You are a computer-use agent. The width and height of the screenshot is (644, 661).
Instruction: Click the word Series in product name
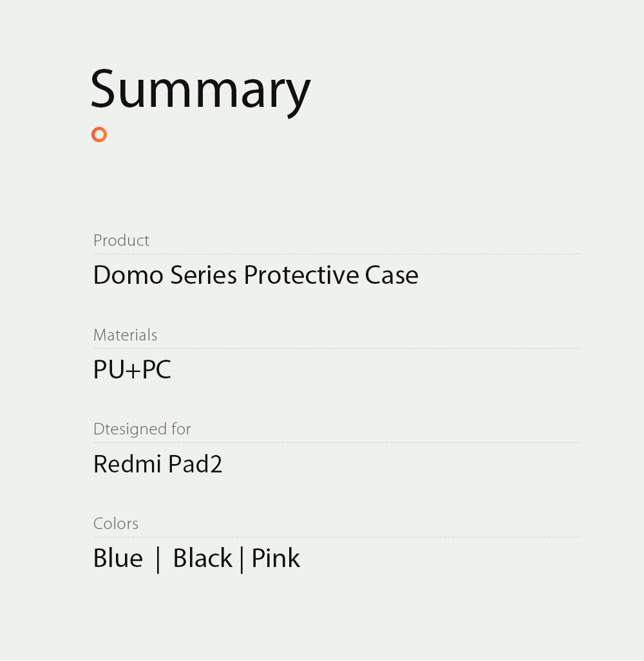(x=204, y=275)
